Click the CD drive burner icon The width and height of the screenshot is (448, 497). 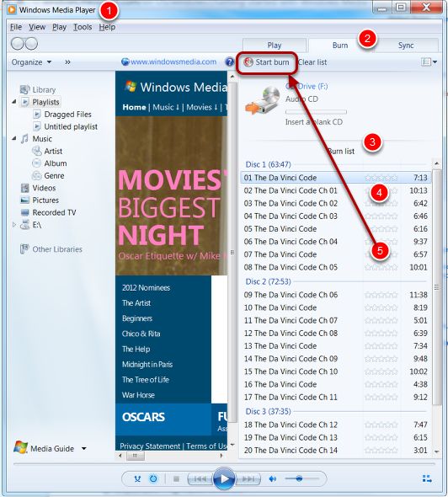[x=263, y=101]
